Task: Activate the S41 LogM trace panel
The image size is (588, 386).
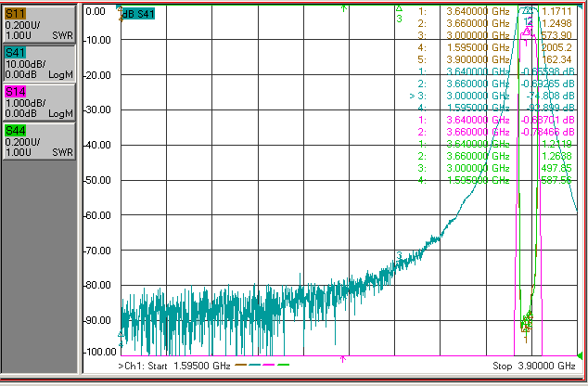Action: click(x=39, y=63)
